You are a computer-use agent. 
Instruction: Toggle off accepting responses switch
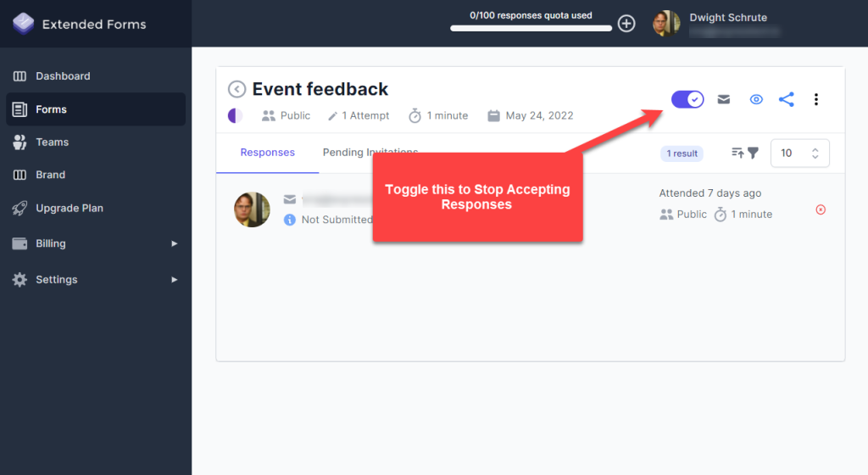click(687, 99)
